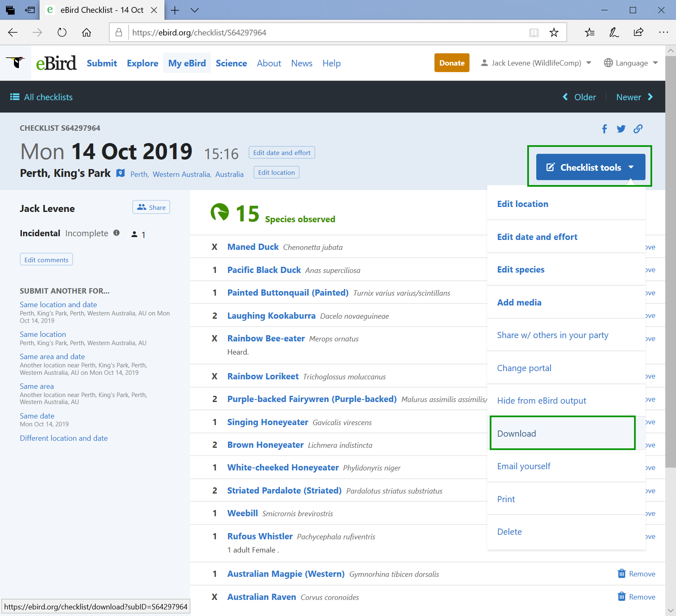This screenshot has height=616, width=676.
Task: Choose Download from Checklist tools menu
Action: tap(566, 433)
